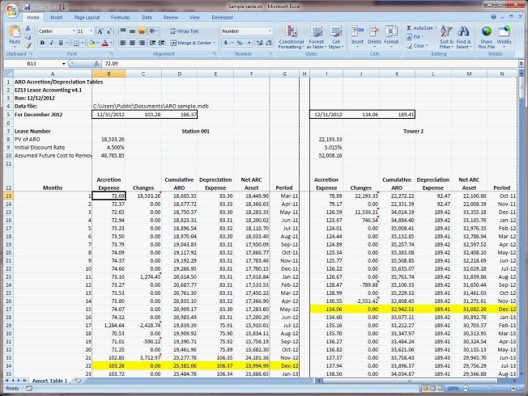528x396 pixels.
Task: Switch to the Review tab
Action: (171, 18)
